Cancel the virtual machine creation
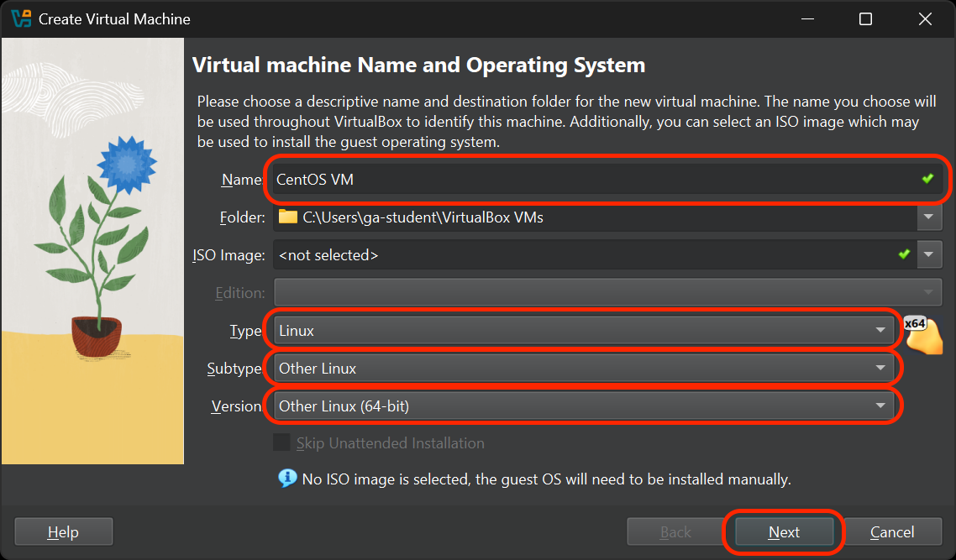The width and height of the screenshot is (956, 560). (891, 531)
